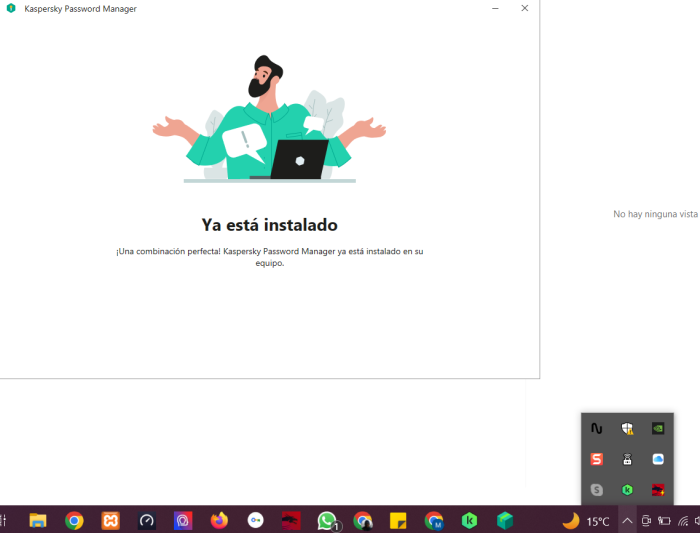Minimize the Kaspersky Password Manager window
700x533 pixels.
pos(495,8)
